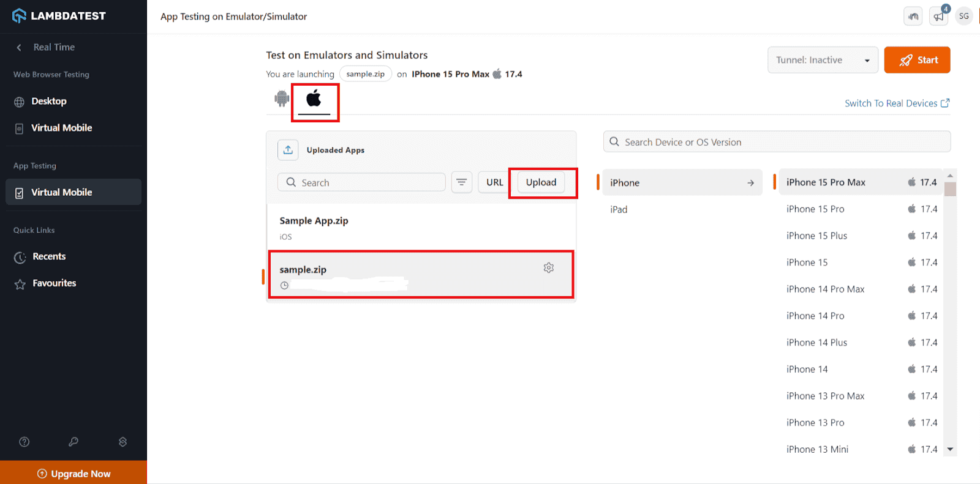Select iPad device category
This screenshot has width=980, height=484.
(619, 209)
